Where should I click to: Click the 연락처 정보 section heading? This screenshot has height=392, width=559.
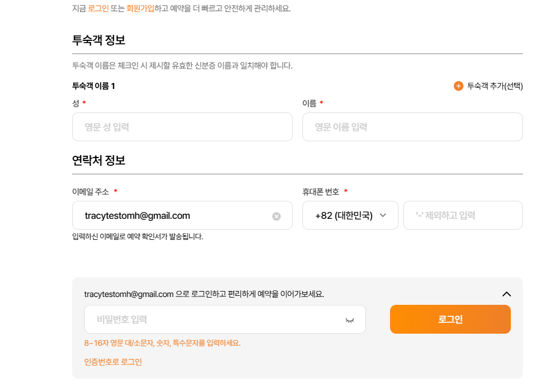point(99,161)
